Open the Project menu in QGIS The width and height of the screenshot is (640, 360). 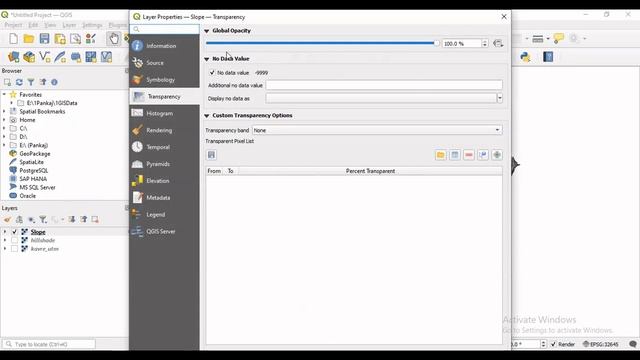coord(13,25)
